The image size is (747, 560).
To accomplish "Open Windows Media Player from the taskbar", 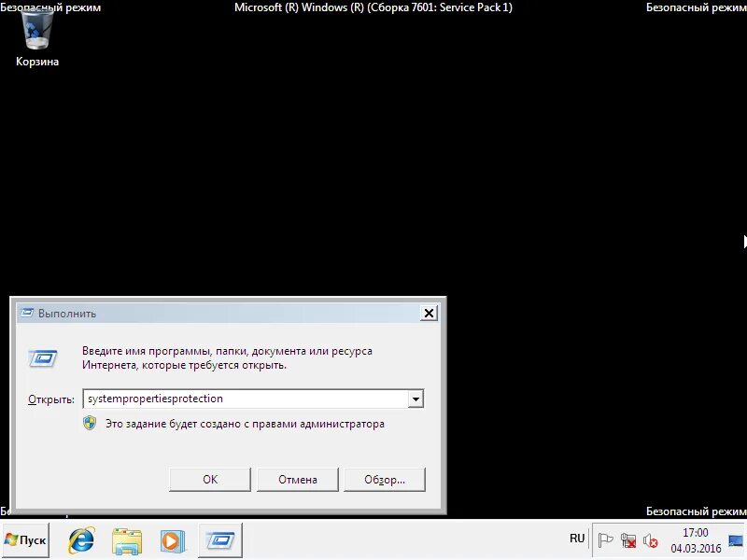I will pos(173,540).
